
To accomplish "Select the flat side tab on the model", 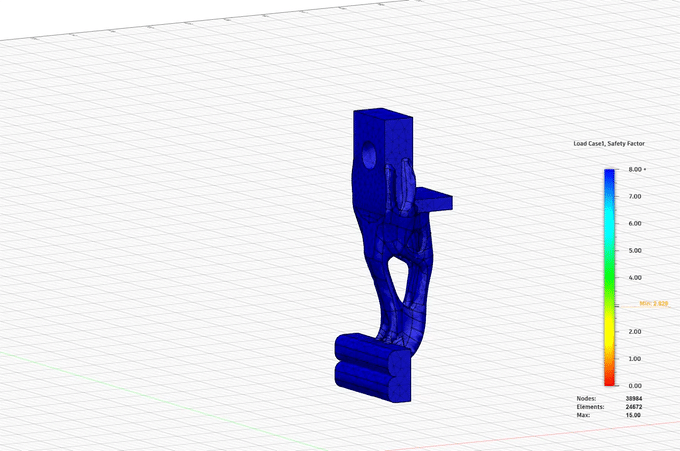I will click(434, 199).
